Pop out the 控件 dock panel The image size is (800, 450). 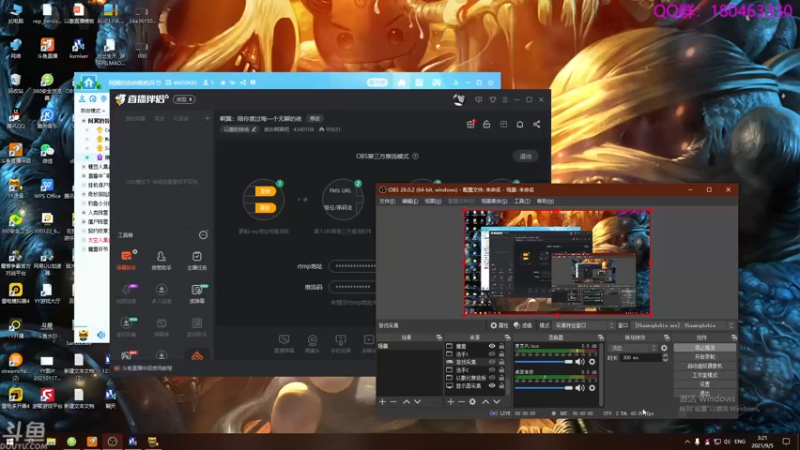tap(734, 337)
